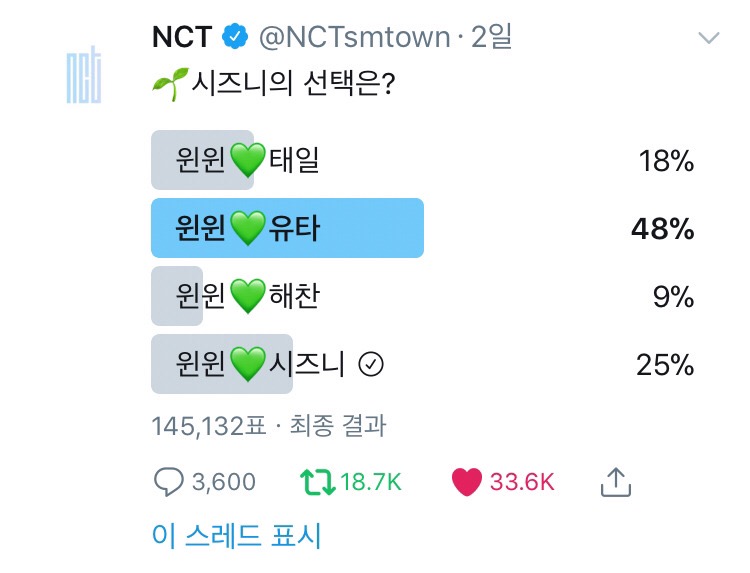Click the checkmark beside 시즈니 option
The width and height of the screenshot is (750, 573).
tap(370, 365)
